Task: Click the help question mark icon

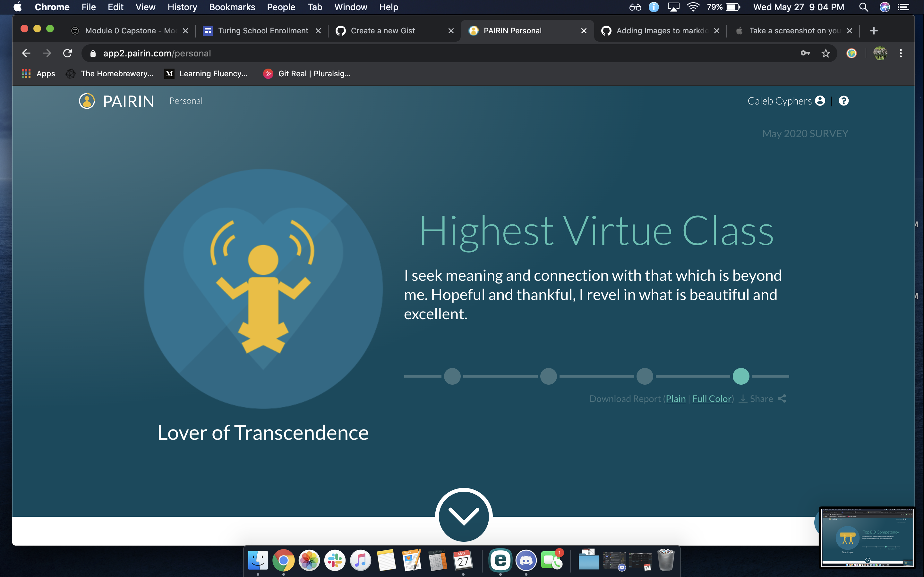Action: point(843,101)
